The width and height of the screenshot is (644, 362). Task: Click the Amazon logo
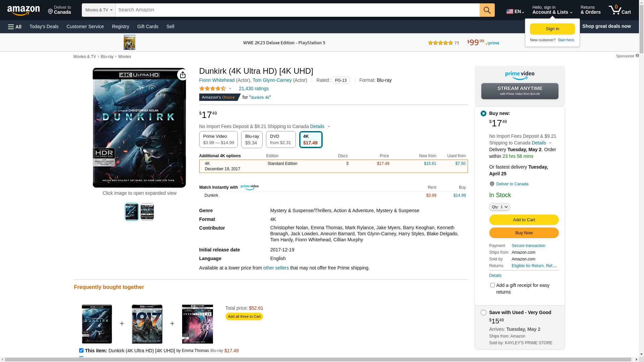click(x=23, y=10)
